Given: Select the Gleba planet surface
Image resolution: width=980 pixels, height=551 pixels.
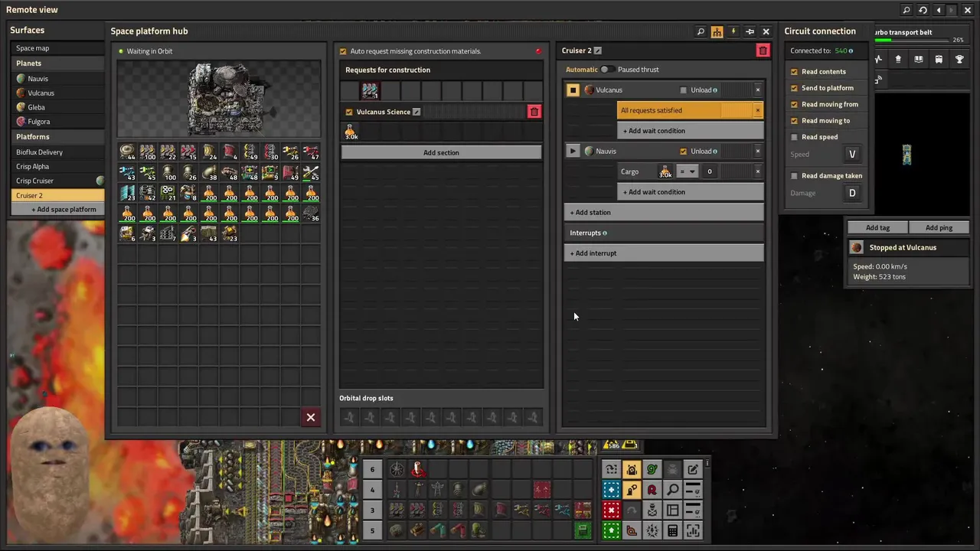Looking at the screenshot, I should coord(58,107).
